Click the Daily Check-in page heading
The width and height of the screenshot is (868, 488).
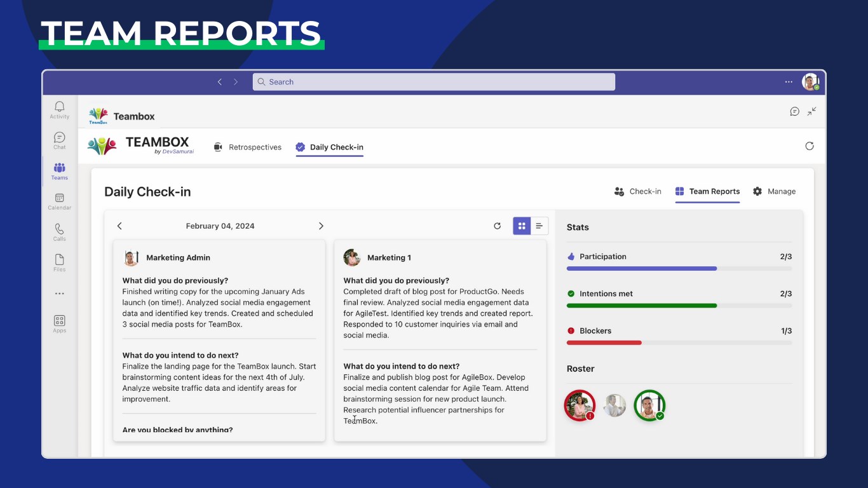[x=147, y=192]
